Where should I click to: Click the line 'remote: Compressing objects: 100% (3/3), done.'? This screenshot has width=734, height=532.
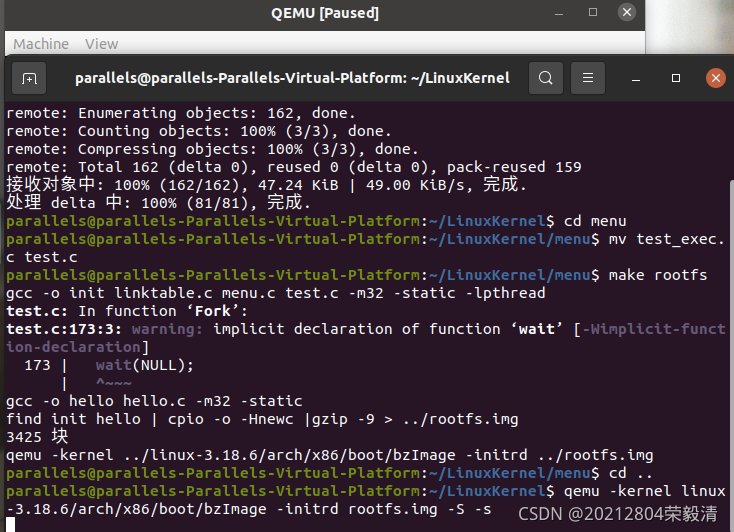tap(212, 149)
